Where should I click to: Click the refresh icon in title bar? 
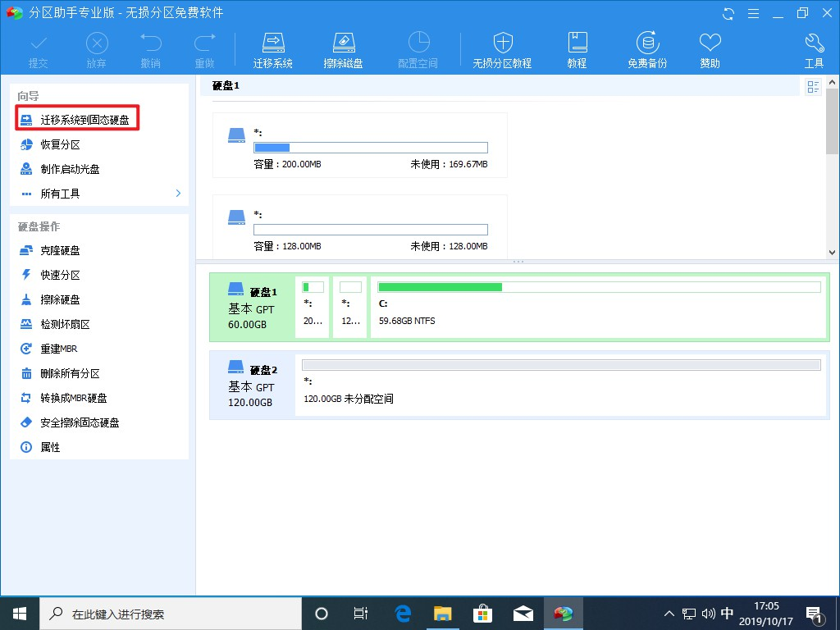(728, 13)
